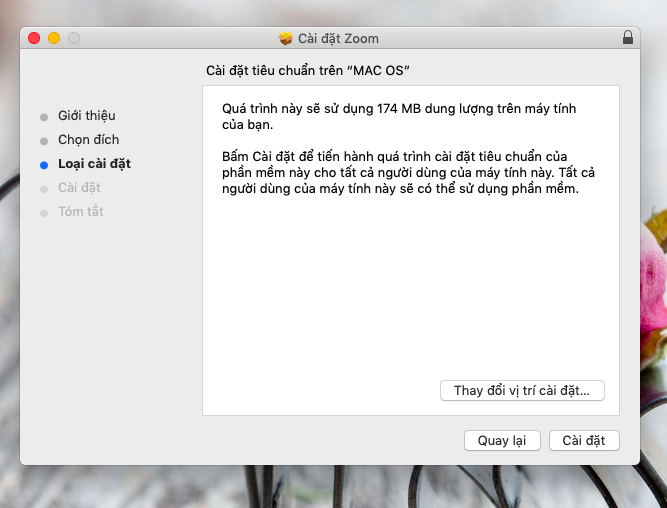Click the package icon beside Cài đặt Zoom
The height and width of the screenshot is (508, 667).
click(x=285, y=38)
